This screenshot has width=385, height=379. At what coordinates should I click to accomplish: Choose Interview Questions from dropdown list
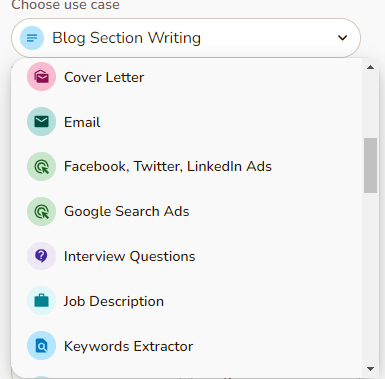187,256
